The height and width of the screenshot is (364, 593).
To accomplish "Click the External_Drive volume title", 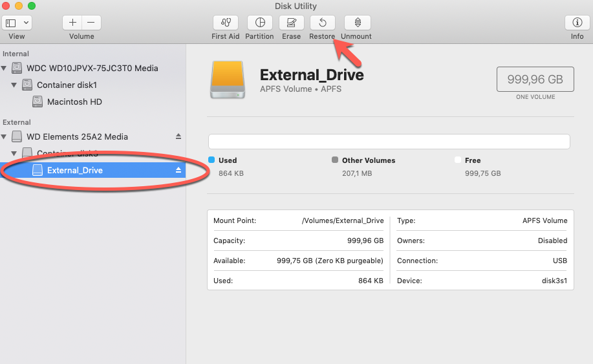I will [x=312, y=75].
